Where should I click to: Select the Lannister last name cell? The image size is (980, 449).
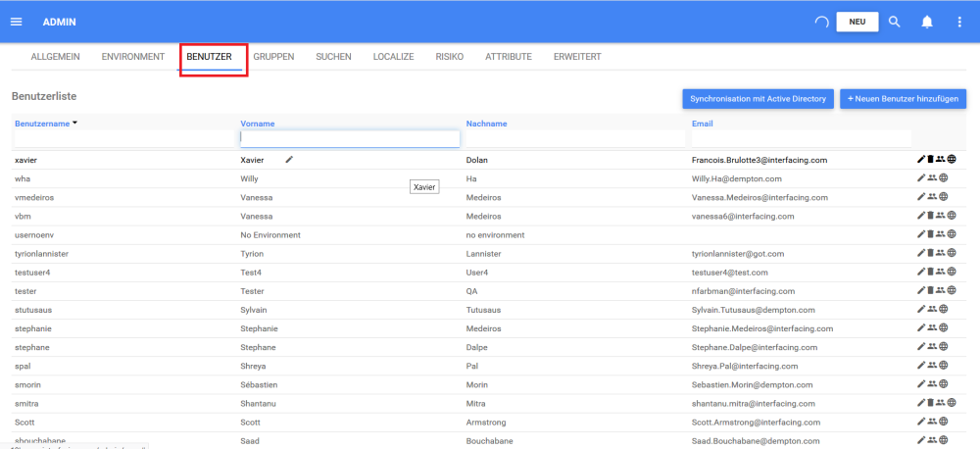(484, 254)
